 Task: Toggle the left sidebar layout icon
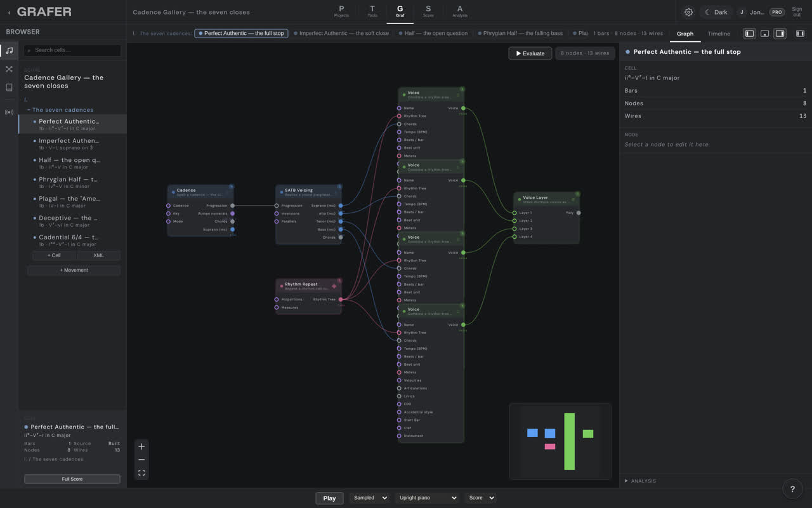pyautogui.click(x=749, y=34)
